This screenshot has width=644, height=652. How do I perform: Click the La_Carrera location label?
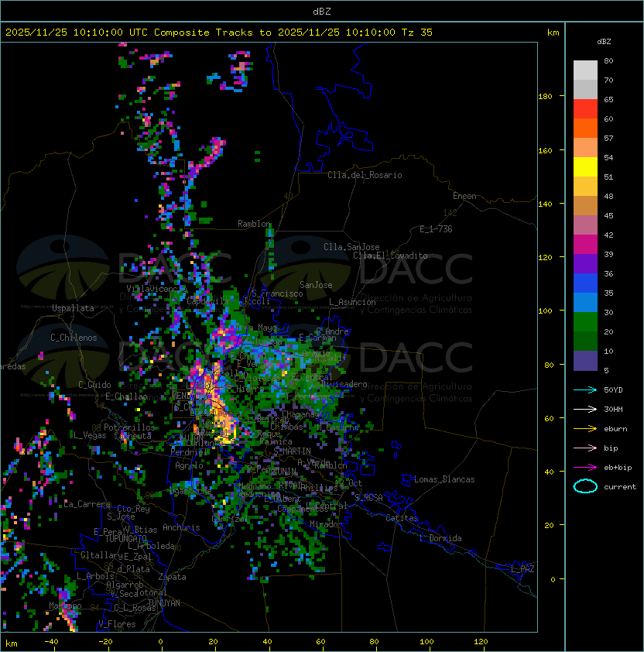click(x=87, y=504)
